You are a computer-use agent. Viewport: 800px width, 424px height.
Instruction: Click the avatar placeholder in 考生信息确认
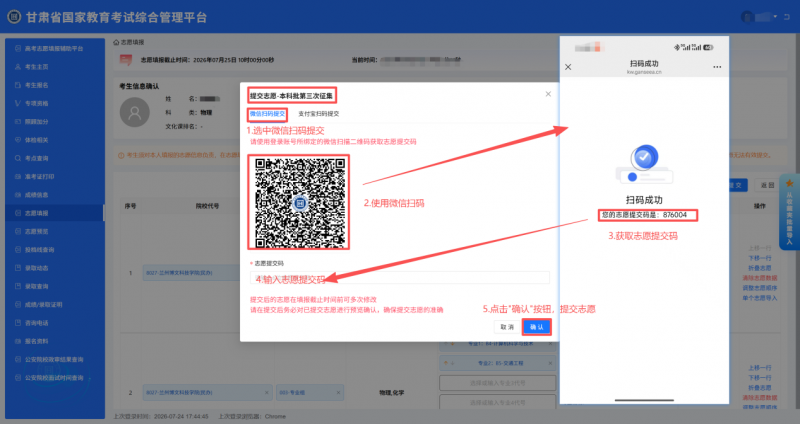135,112
